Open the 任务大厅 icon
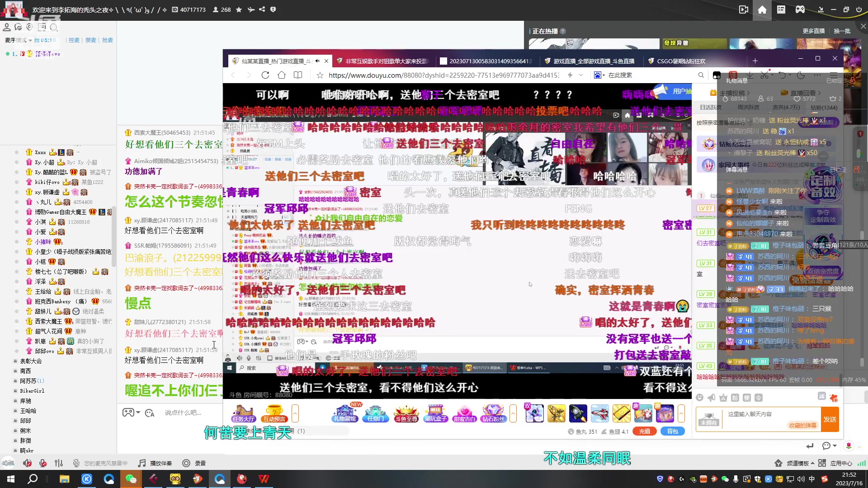Screen dimensions: 868x488 (244, 413)
